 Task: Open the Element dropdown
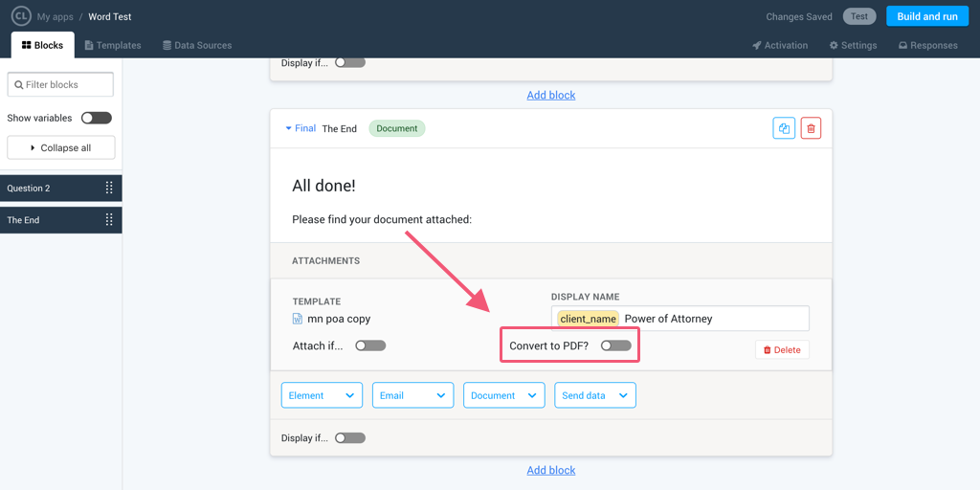[322, 395]
